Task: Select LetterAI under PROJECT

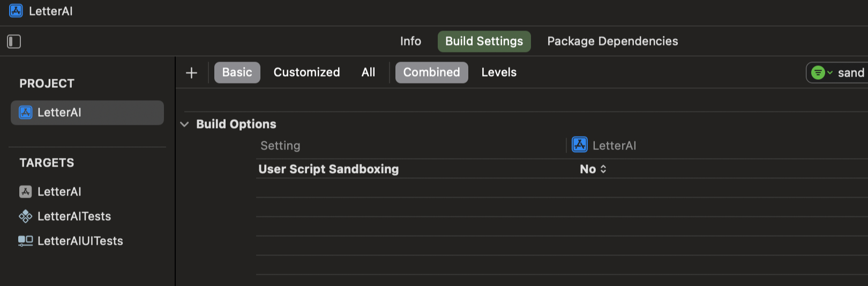Action: 87,112
